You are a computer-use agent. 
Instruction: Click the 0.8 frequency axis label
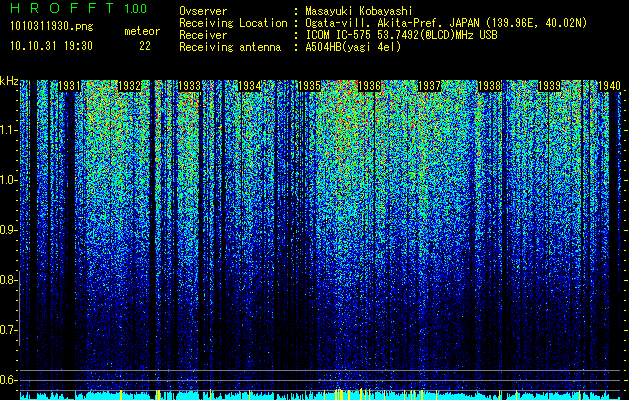[8, 280]
